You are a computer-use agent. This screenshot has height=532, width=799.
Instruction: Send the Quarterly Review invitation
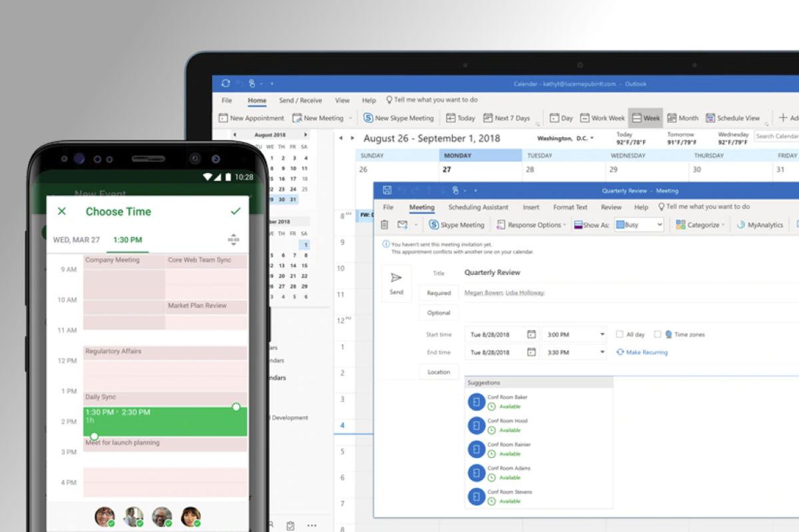point(396,284)
